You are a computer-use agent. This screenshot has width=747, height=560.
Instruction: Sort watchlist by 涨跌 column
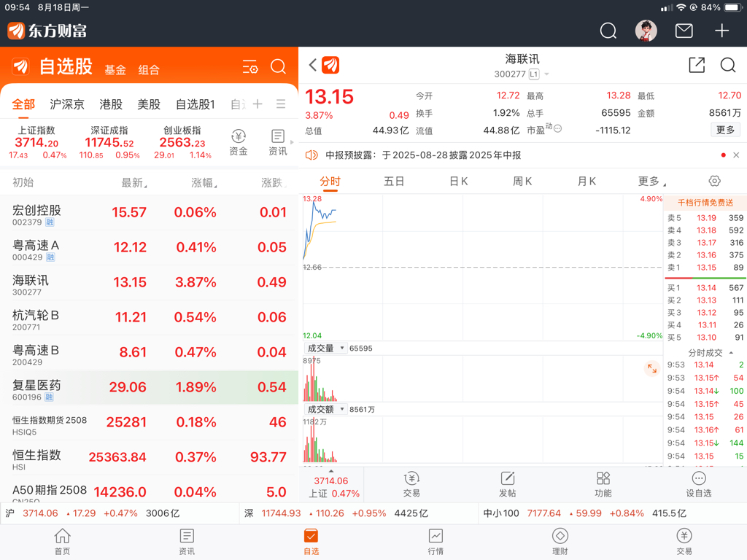pos(274,183)
